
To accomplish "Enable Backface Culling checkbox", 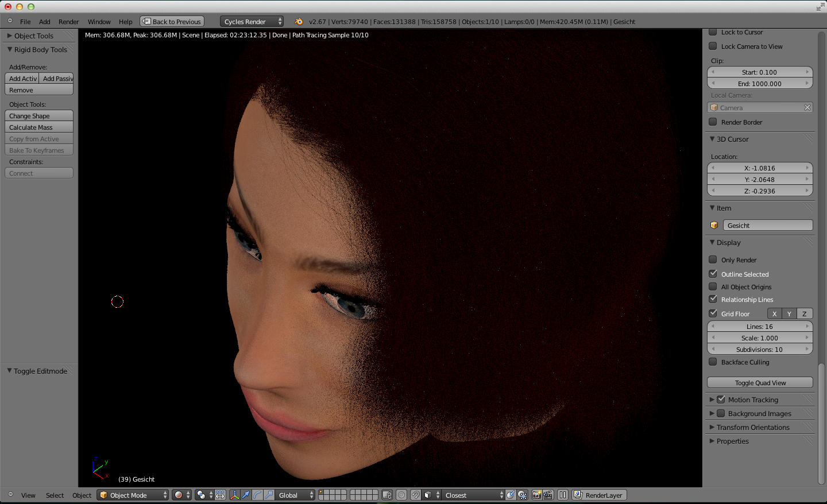I will tap(713, 362).
